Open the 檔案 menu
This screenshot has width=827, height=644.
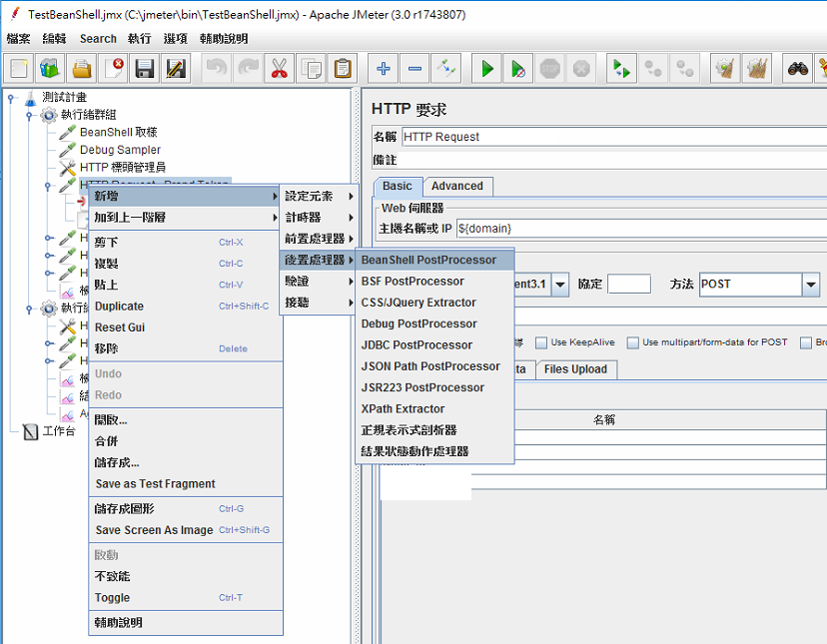[18, 39]
